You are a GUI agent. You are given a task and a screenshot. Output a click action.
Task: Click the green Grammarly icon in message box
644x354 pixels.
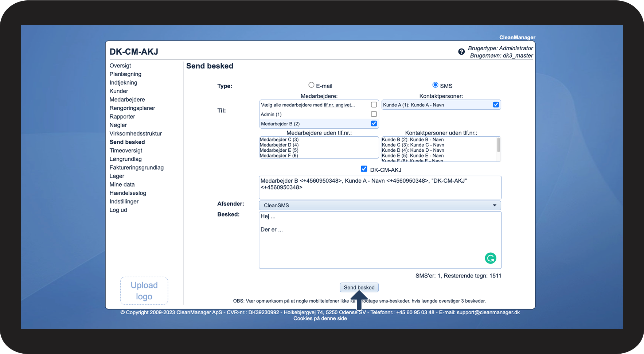[x=490, y=258]
